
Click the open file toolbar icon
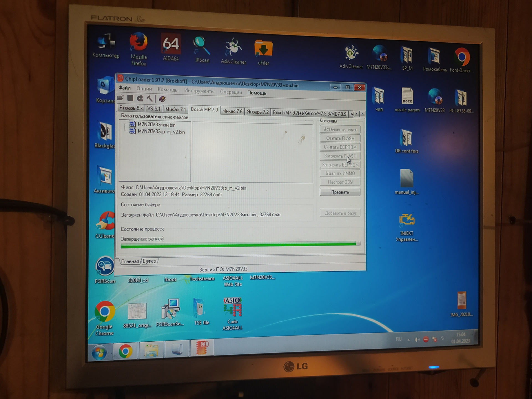[120, 98]
